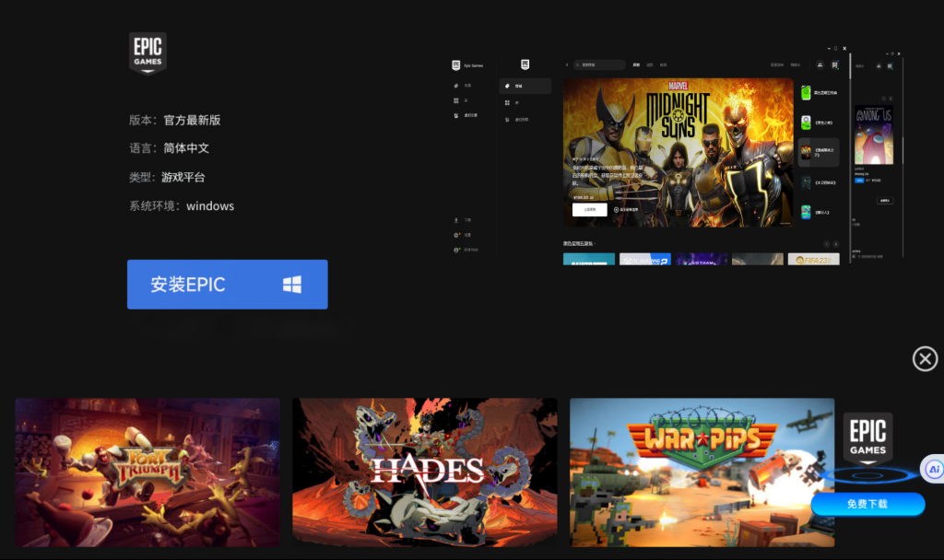Screen dimensions: 944x560
Task: Select the text 游戏平台
Action: click(x=183, y=177)
